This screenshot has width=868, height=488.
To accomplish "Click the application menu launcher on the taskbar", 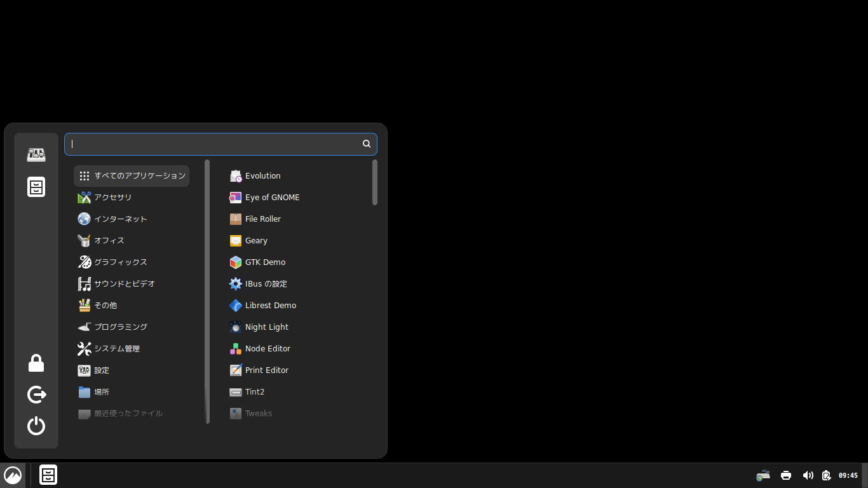I will [x=13, y=475].
